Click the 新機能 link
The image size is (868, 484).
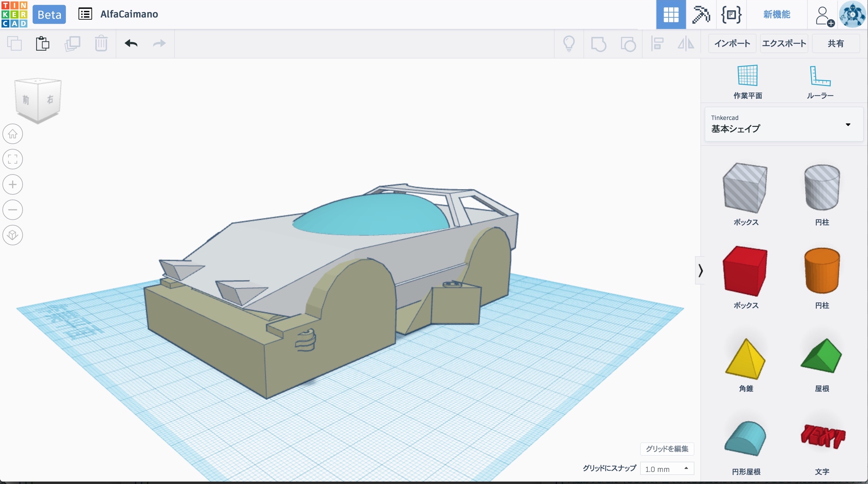777,14
